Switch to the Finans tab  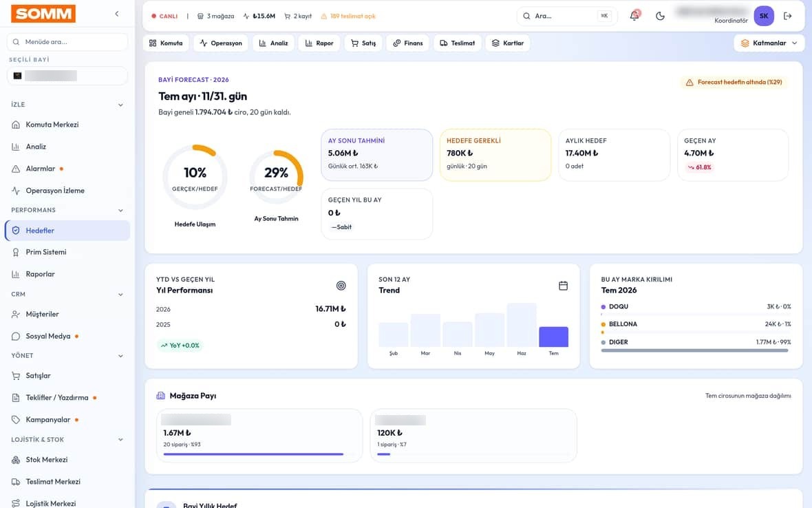407,43
